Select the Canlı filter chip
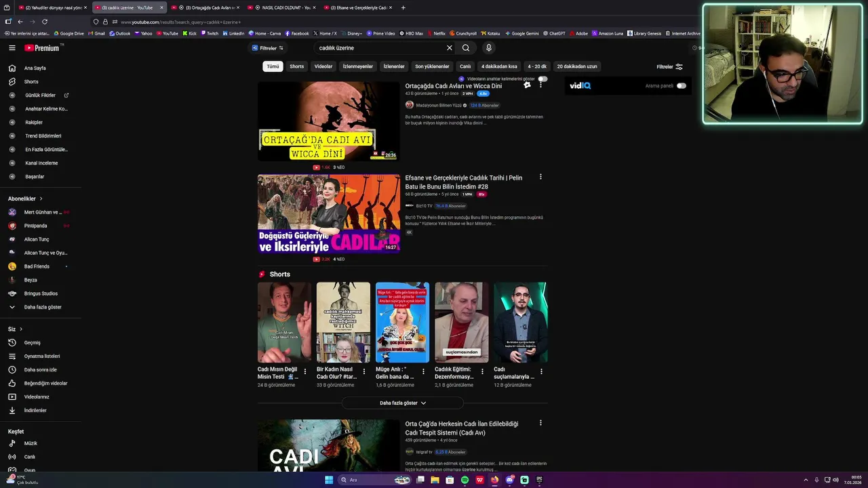Image resolution: width=868 pixels, height=488 pixels. pyautogui.click(x=465, y=66)
